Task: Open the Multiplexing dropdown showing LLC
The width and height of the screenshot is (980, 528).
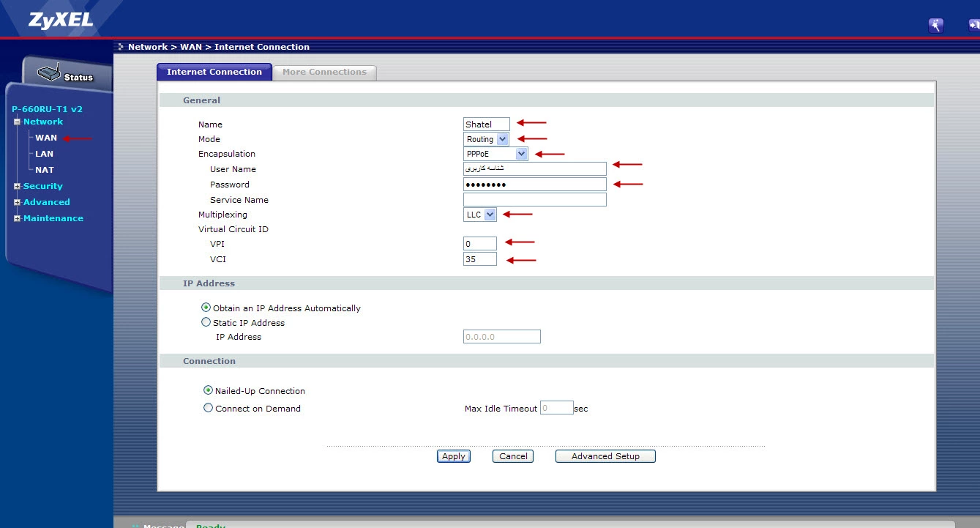Action: 480,215
